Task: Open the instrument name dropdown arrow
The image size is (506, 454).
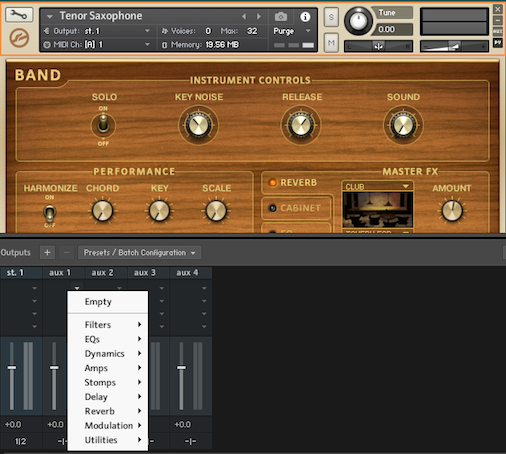Action: (50, 16)
